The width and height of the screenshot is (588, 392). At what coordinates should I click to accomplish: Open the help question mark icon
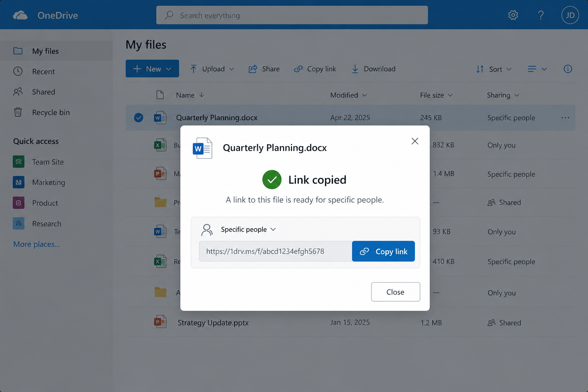tap(541, 15)
